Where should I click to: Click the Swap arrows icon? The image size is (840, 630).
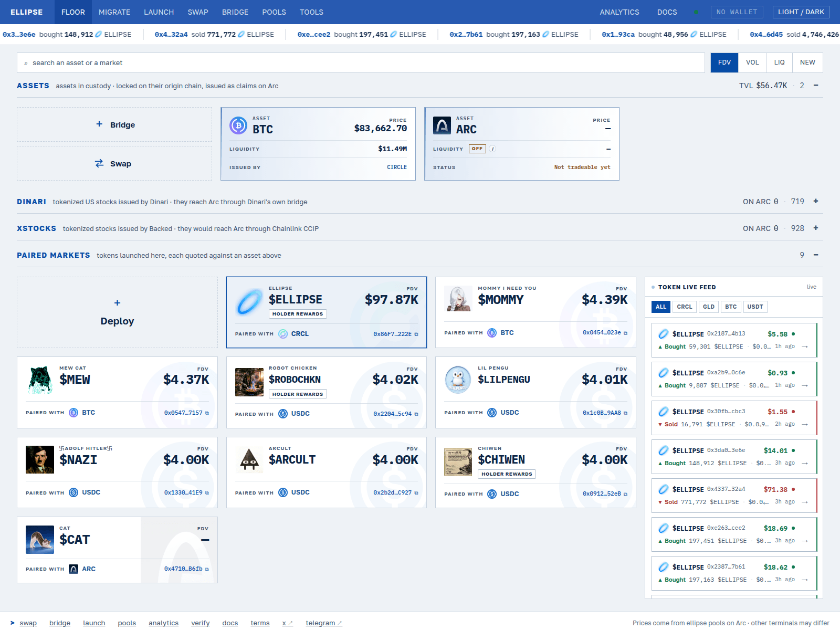[99, 163]
